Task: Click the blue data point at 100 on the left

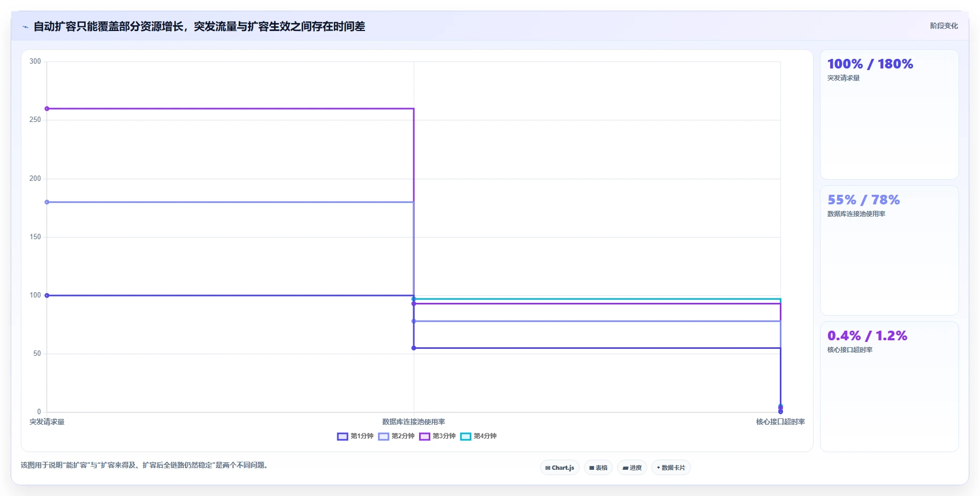Action: click(x=47, y=295)
